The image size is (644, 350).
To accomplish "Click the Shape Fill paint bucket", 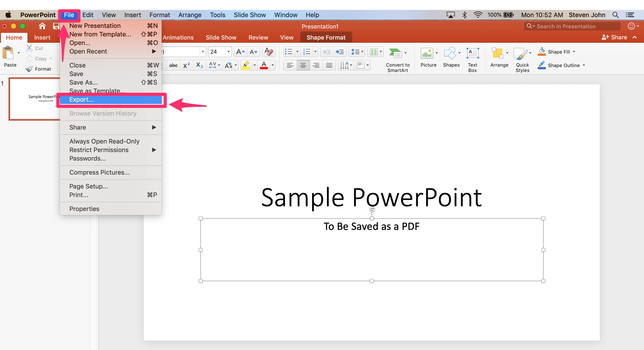I will click(x=542, y=52).
